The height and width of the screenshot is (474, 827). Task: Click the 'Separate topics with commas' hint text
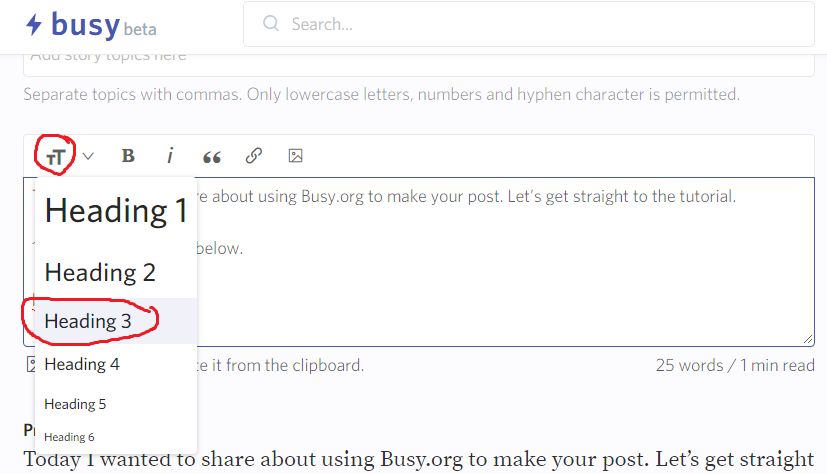[x=382, y=94]
